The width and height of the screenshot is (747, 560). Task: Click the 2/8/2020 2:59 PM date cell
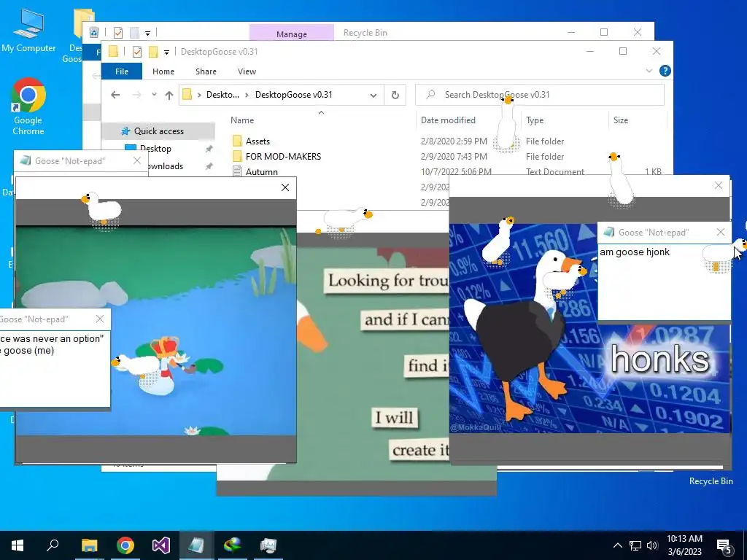[454, 141]
